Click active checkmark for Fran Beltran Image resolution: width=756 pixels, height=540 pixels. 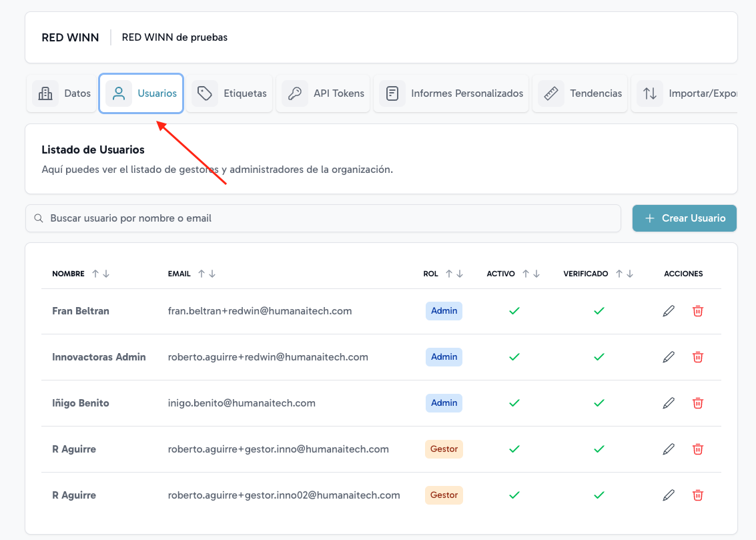pyautogui.click(x=514, y=311)
